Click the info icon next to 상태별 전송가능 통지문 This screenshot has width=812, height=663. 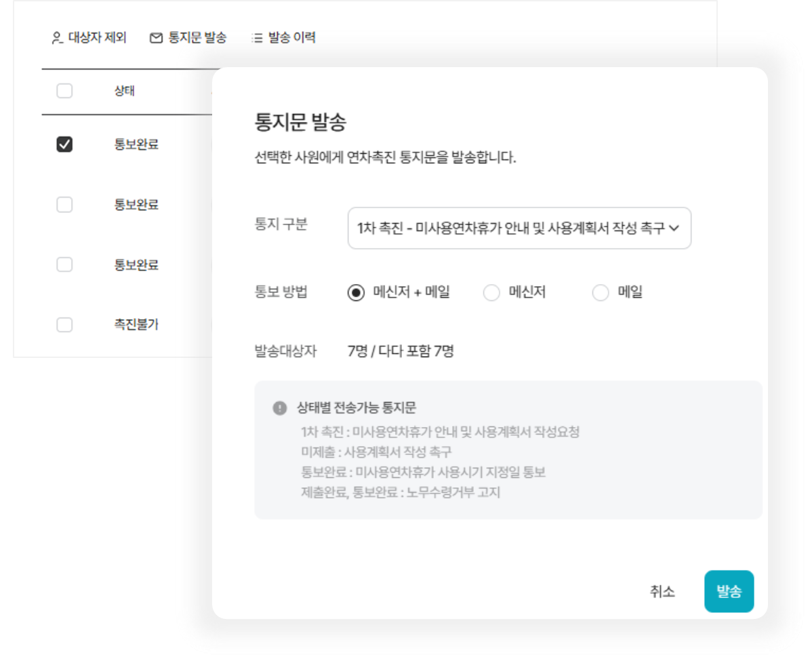(279, 408)
